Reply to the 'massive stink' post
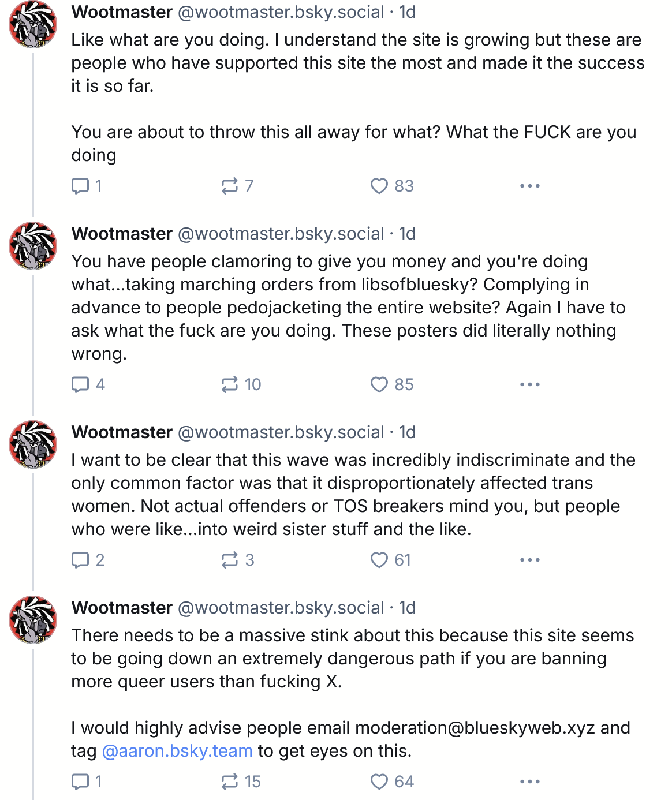672x800 pixels. [x=80, y=782]
